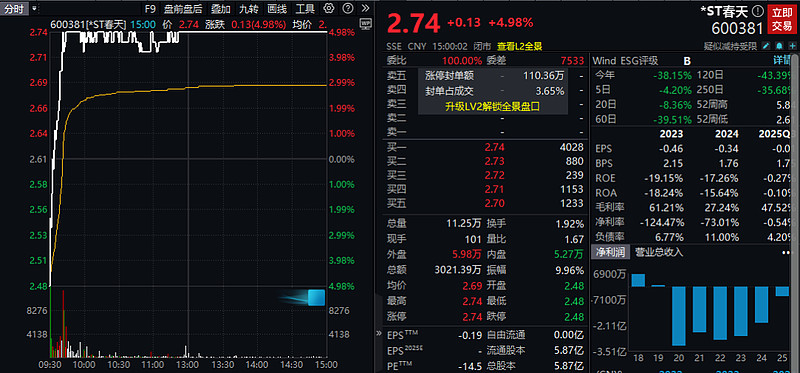Click large price 2.74 headline
800x373 pixels.
point(414,23)
